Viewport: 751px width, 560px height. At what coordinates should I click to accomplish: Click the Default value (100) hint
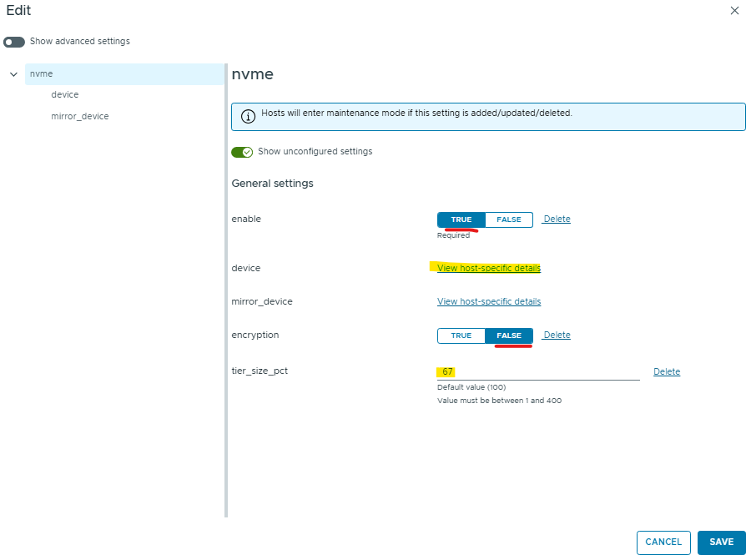click(471, 387)
